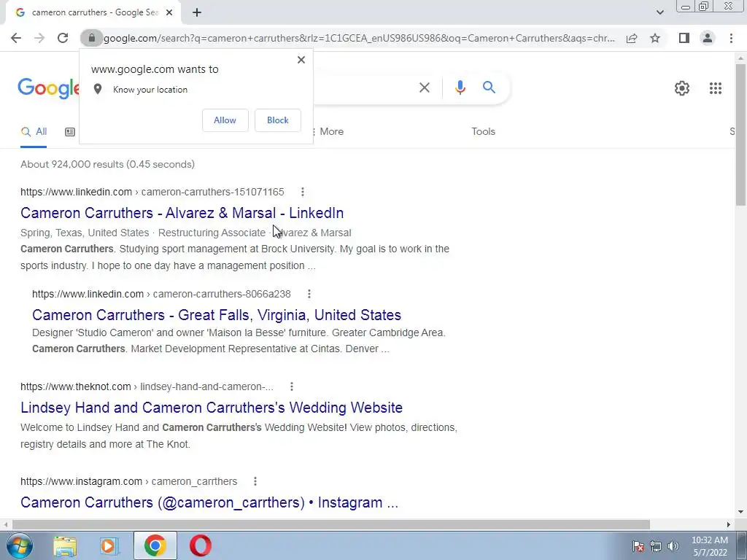The image size is (747, 560).
Task: Open the More search categories menu
Action: pos(328,132)
